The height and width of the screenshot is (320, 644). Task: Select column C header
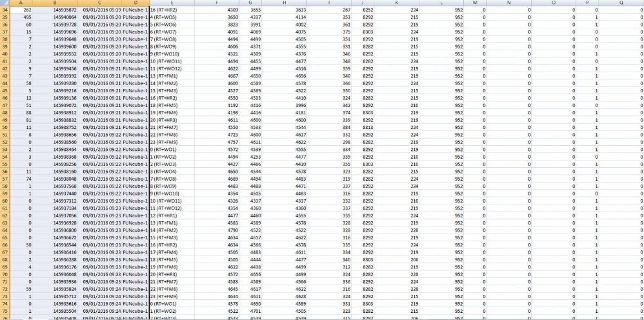99,3
